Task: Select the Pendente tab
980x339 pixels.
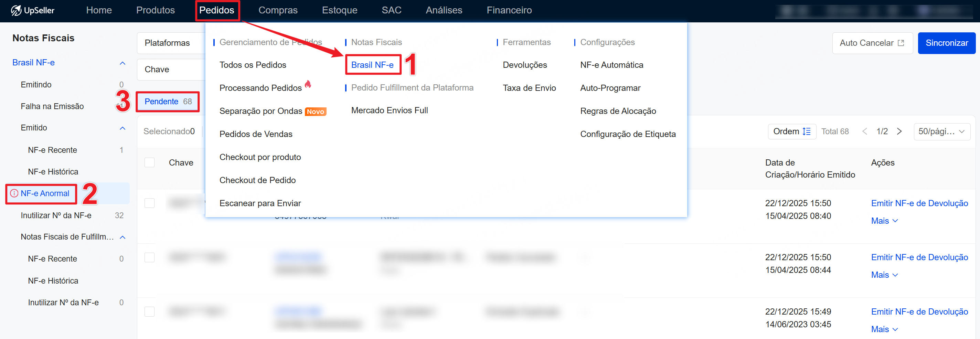Action: [168, 102]
